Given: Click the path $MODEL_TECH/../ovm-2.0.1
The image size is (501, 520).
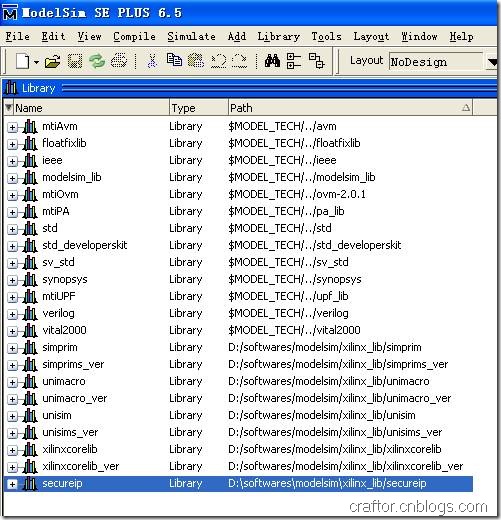Looking at the screenshot, I should tap(297, 194).
